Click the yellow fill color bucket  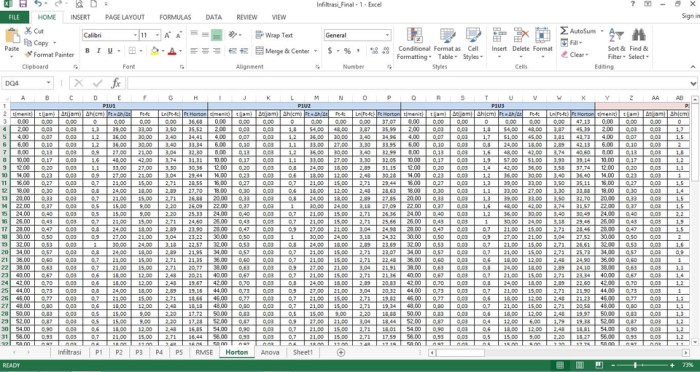(154, 51)
